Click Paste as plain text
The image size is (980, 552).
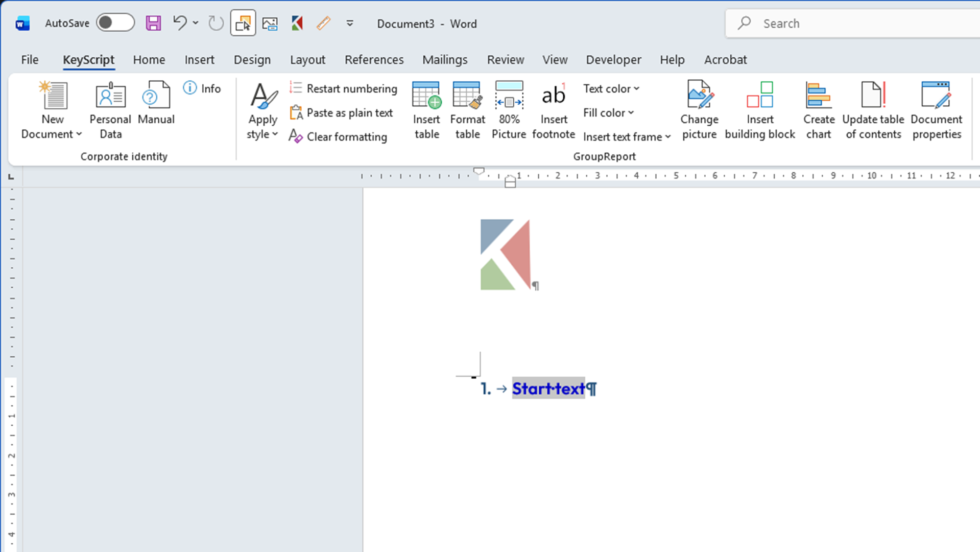tap(341, 112)
